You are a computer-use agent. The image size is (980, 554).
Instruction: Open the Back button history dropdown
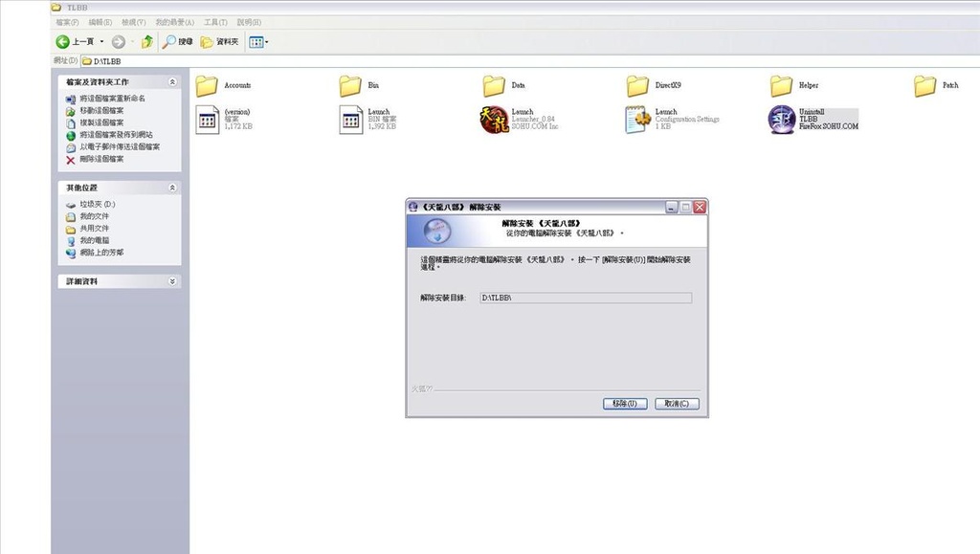[101, 42]
